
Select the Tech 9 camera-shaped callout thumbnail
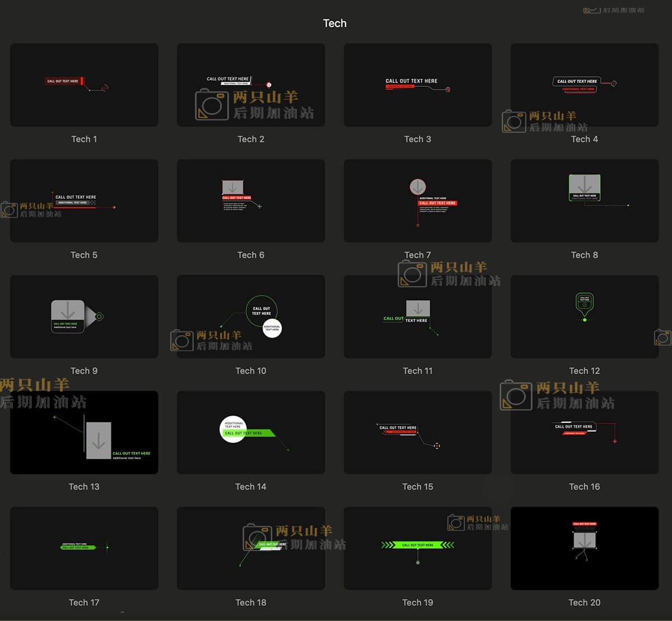click(x=84, y=317)
